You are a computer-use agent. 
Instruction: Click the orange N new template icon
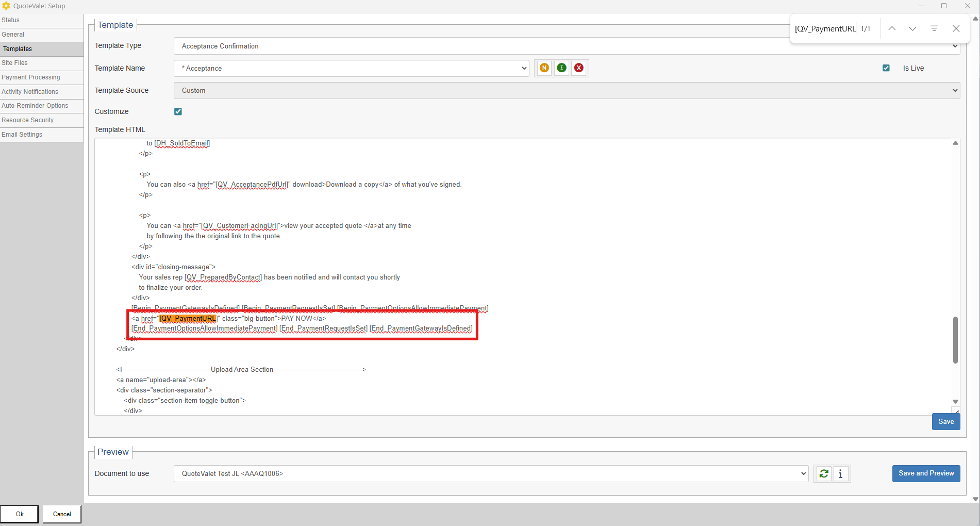tap(544, 68)
